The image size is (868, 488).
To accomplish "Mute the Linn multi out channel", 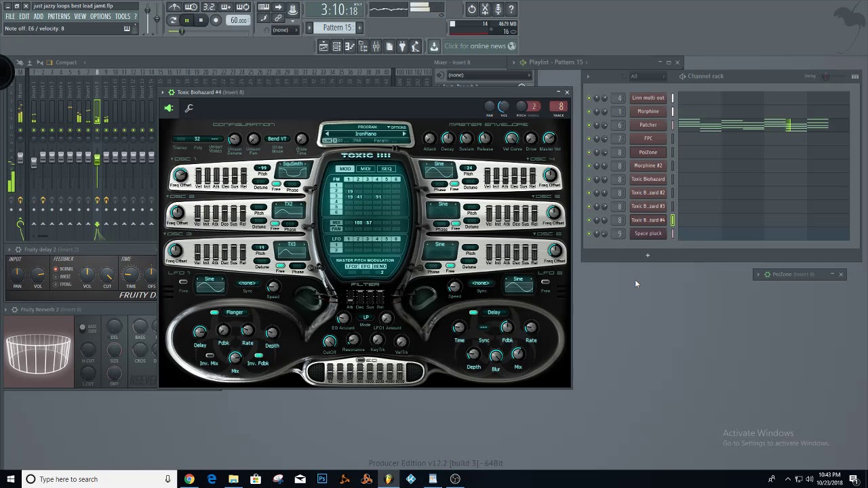I will pyautogui.click(x=589, y=98).
